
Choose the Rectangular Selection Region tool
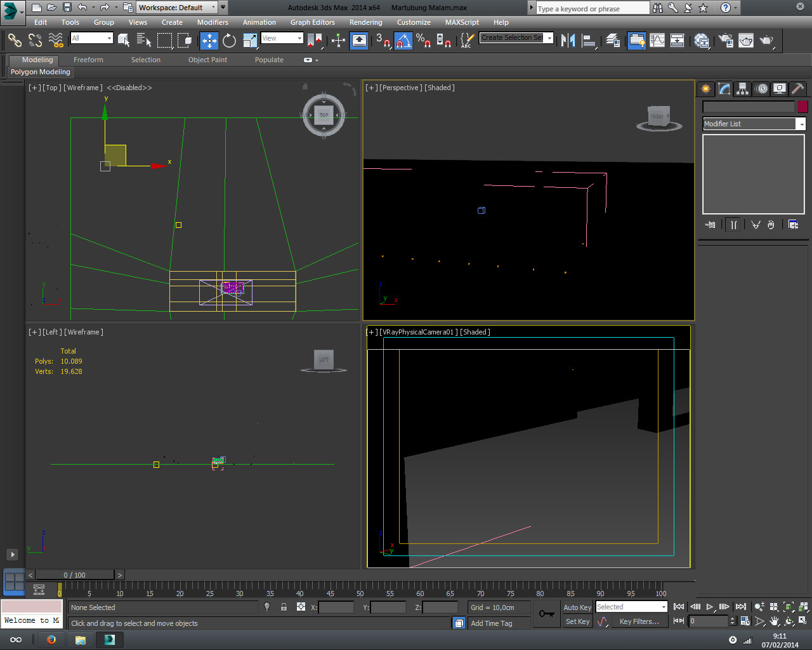click(164, 41)
